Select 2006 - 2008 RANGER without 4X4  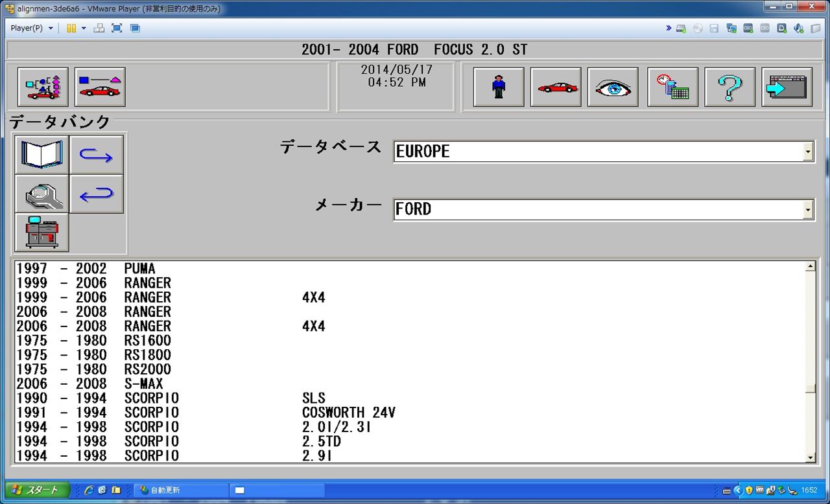click(x=409, y=312)
